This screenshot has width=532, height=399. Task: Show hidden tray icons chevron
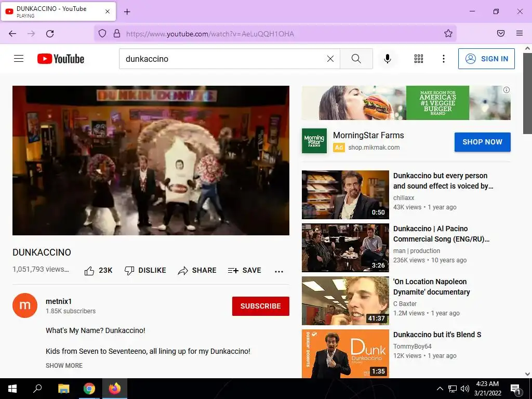(x=440, y=389)
